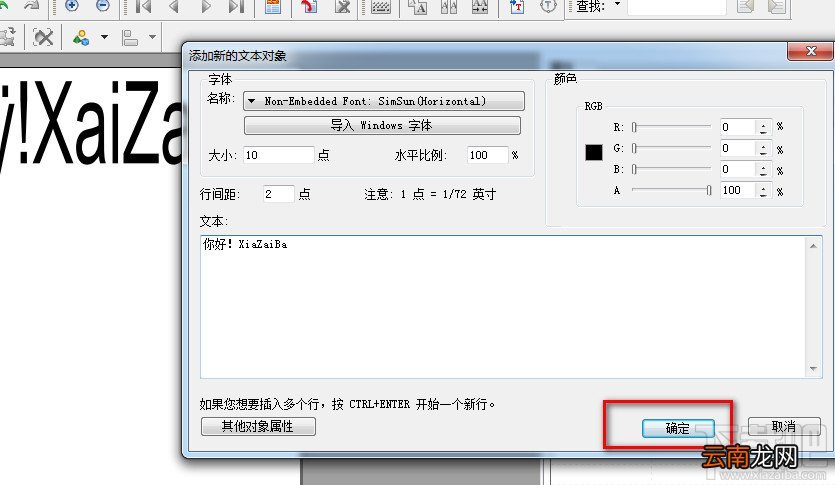Screen dimensions: 835x485
Task: Open 其他对象属性 other object properties
Action: tap(258, 426)
